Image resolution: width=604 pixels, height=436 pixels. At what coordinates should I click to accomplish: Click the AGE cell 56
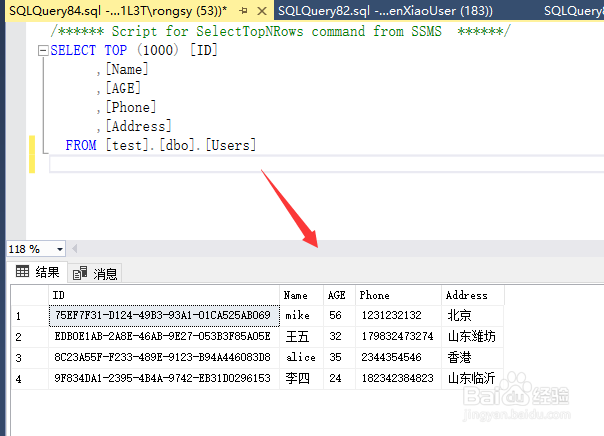coord(339,316)
